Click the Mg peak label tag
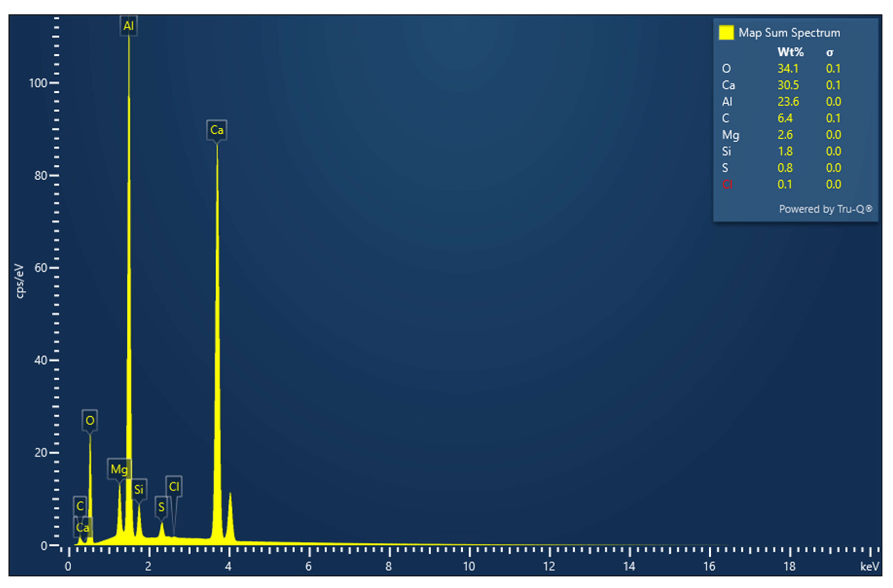Viewport: 893px width, 588px height. point(119,469)
